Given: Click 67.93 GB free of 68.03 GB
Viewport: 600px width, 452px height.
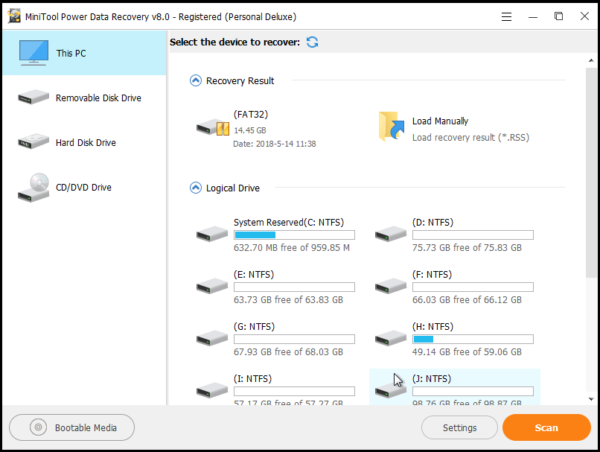Looking at the screenshot, I should coord(289,352).
